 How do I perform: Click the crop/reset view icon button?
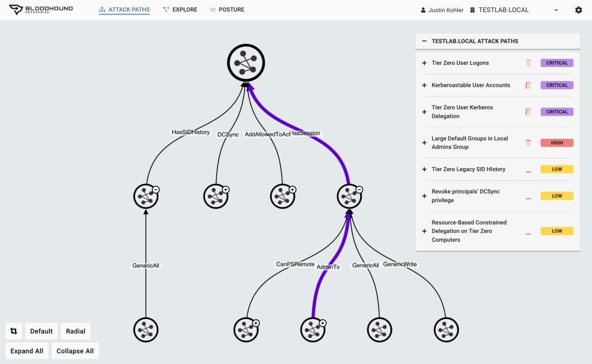click(x=14, y=331)
